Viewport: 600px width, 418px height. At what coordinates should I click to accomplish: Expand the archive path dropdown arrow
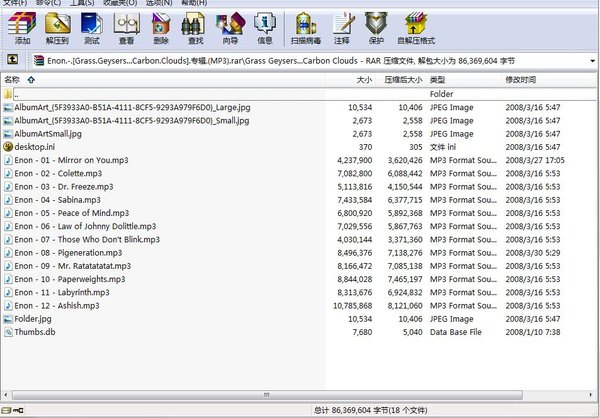coord(592,61)
